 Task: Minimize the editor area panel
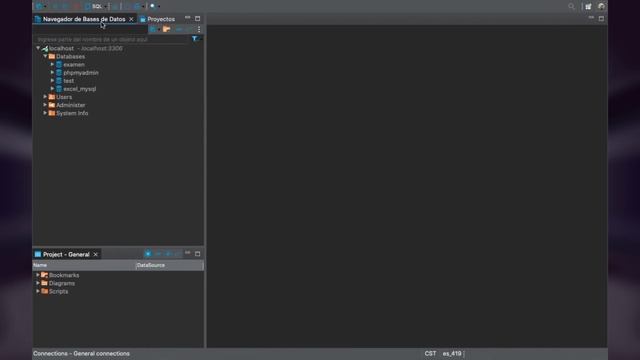(591, 18)
